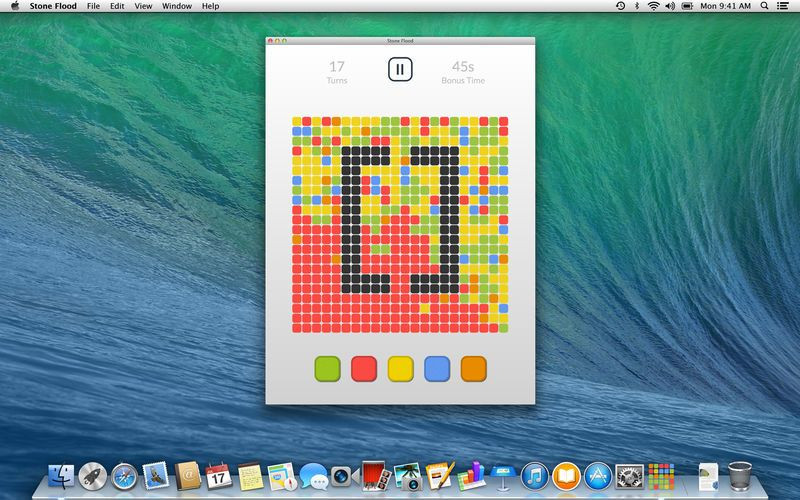Open Notification Center from menu bar
The image size is (800, 500).
782,6
